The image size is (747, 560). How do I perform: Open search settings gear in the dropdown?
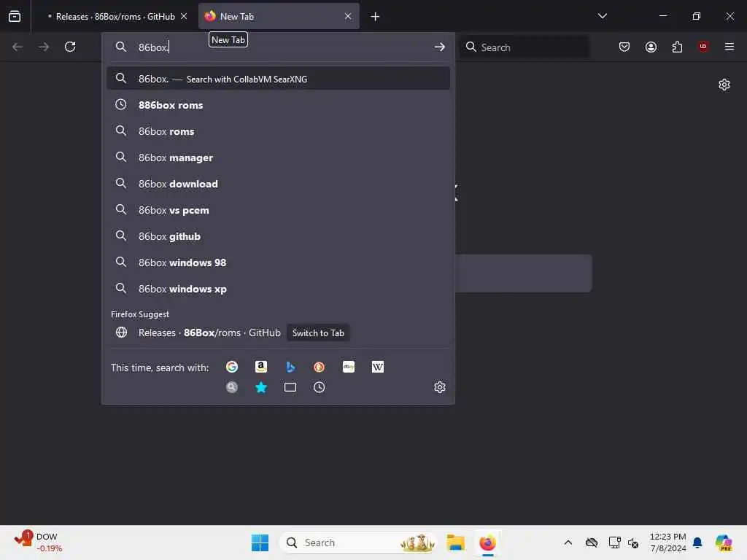pyautogui.click(x=440, y=387)
